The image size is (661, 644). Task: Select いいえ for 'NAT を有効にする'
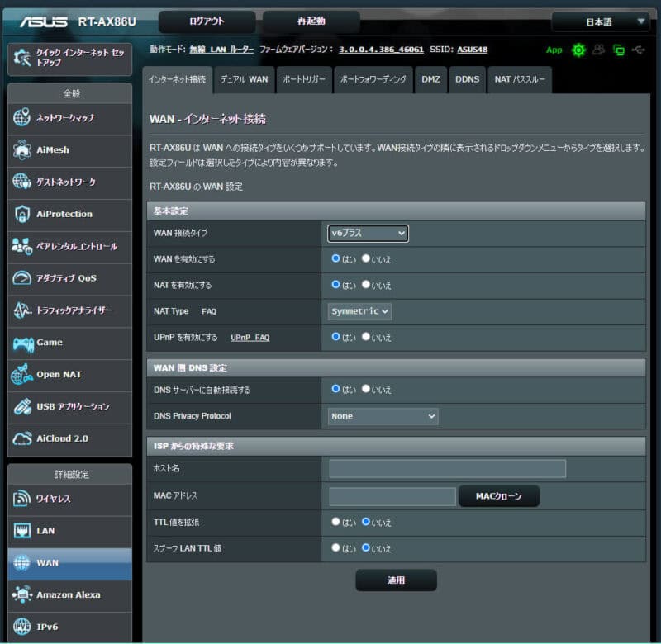(366, 285)
